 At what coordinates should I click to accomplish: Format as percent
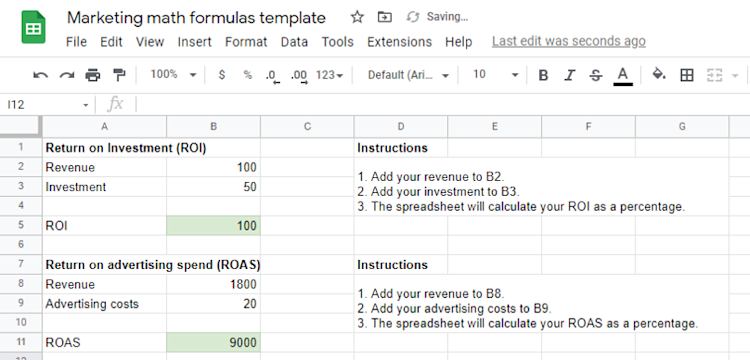point(247,75)
